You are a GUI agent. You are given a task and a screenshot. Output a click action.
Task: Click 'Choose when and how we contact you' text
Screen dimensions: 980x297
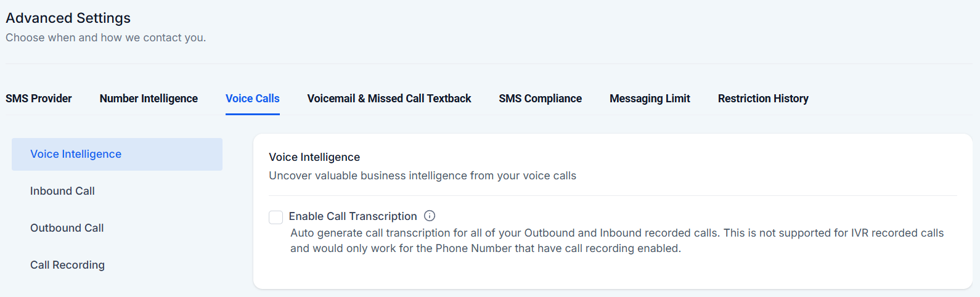(105, 38)
